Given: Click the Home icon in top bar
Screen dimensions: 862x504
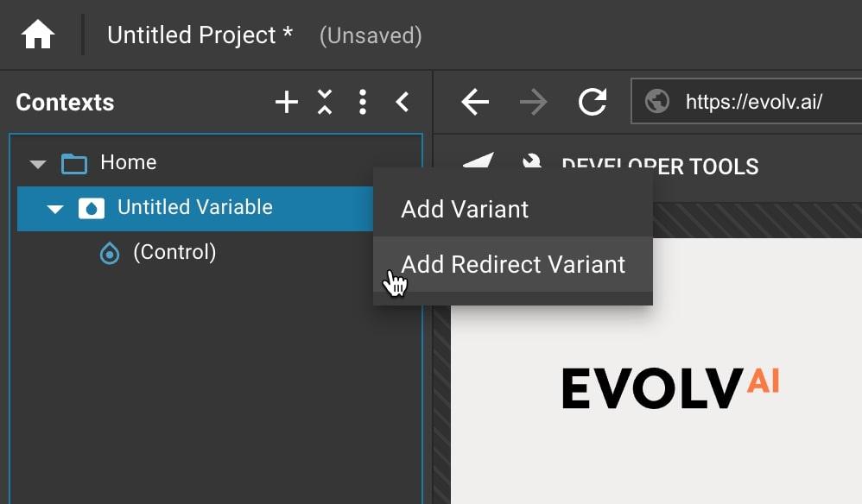Looking at the screenshot, I should [x=38, y=35].
